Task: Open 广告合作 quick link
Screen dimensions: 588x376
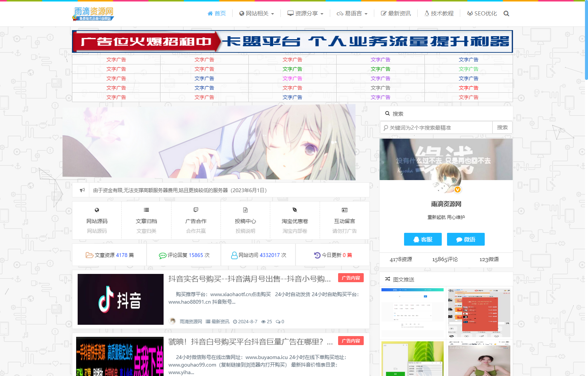Action: click(196, 221)
